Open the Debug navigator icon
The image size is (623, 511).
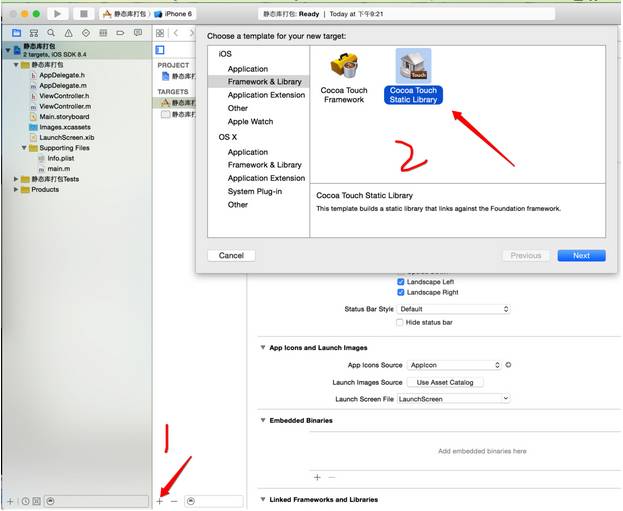click(103, 33)
